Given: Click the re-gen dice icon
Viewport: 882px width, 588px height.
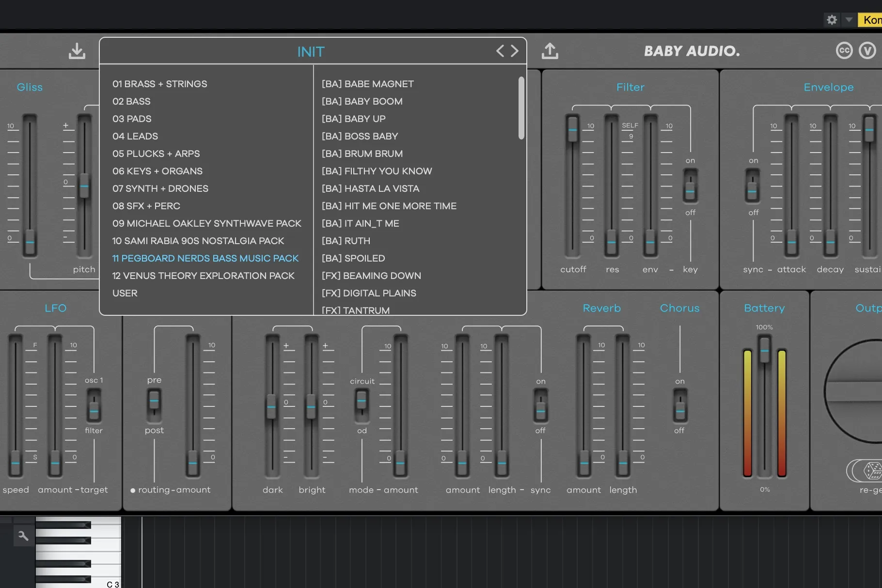Looking at the screenshot, I should [x=872, y=470].
